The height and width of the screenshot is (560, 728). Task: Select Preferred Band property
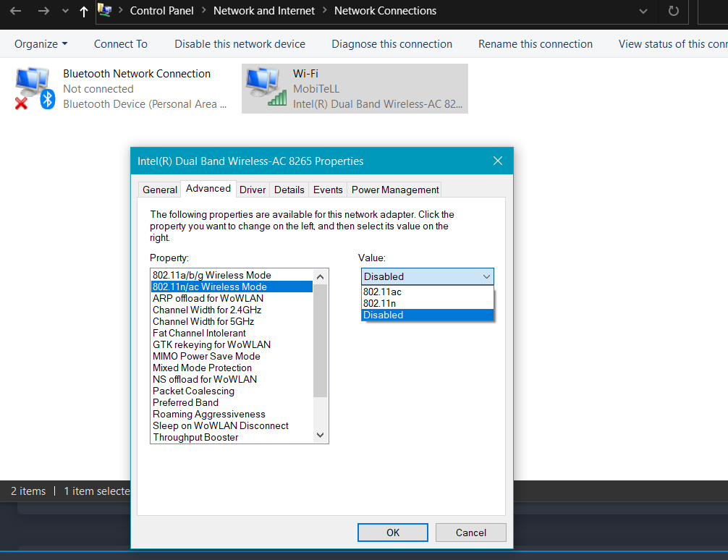click(232, 402)
